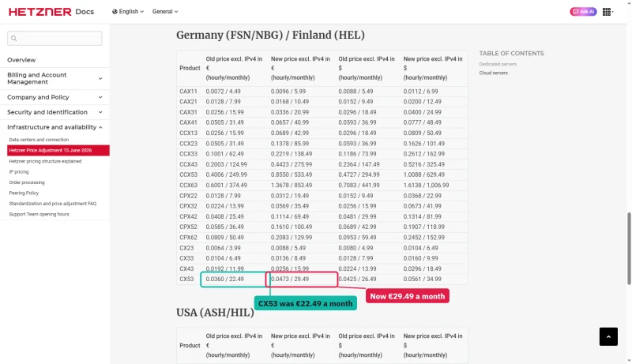Click the back-to-top arrow button
The width and height of the screenshot is (632, 364).
(608, 336)
